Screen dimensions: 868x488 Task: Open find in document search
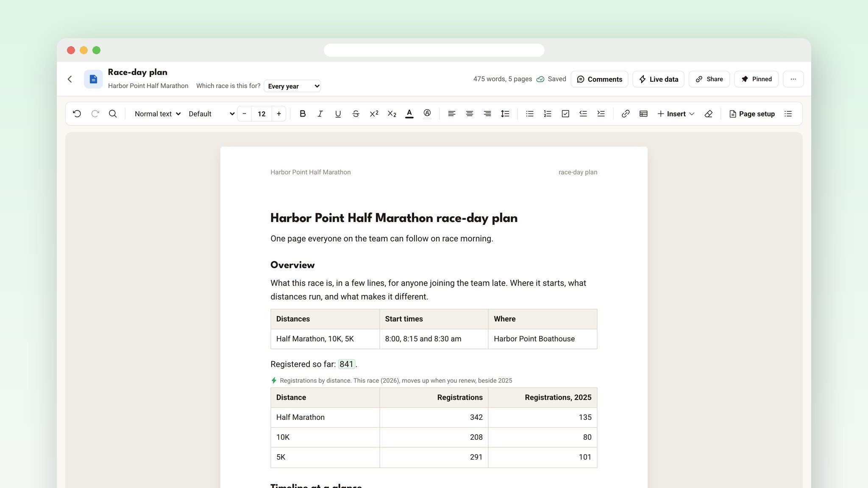tap(113, 114)
